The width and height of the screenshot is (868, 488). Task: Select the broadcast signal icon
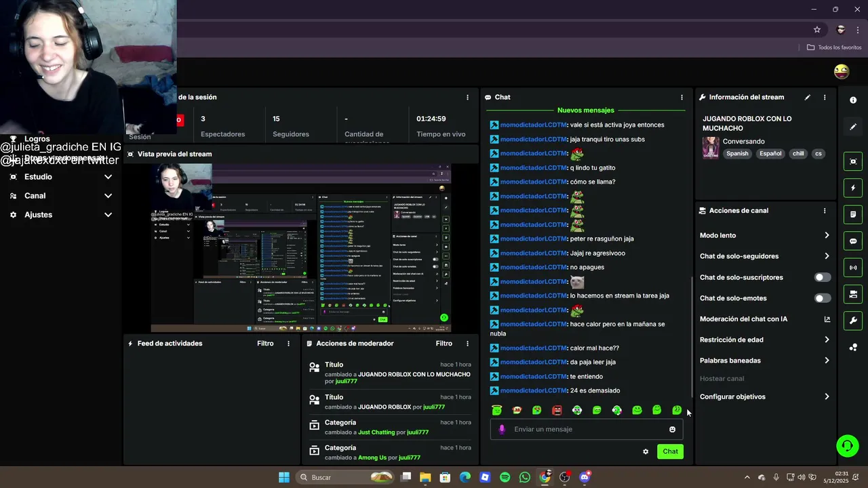853,268
